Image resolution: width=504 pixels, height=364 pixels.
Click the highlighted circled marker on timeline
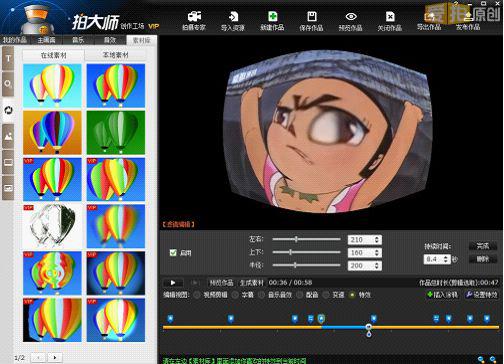click(x=321, y=319)
